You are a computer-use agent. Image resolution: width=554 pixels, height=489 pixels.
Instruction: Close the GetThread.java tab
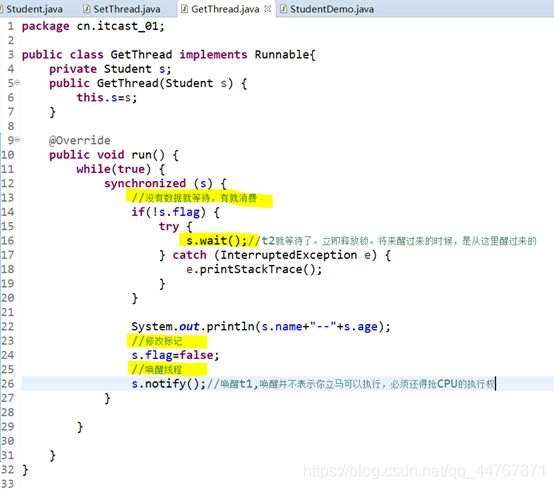268,9
